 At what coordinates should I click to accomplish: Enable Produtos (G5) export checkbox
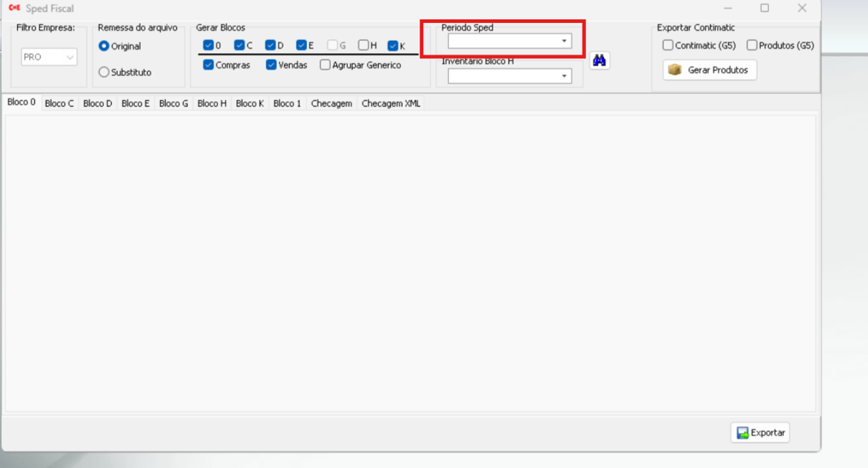pyautogui.click(x=752, y=45)
